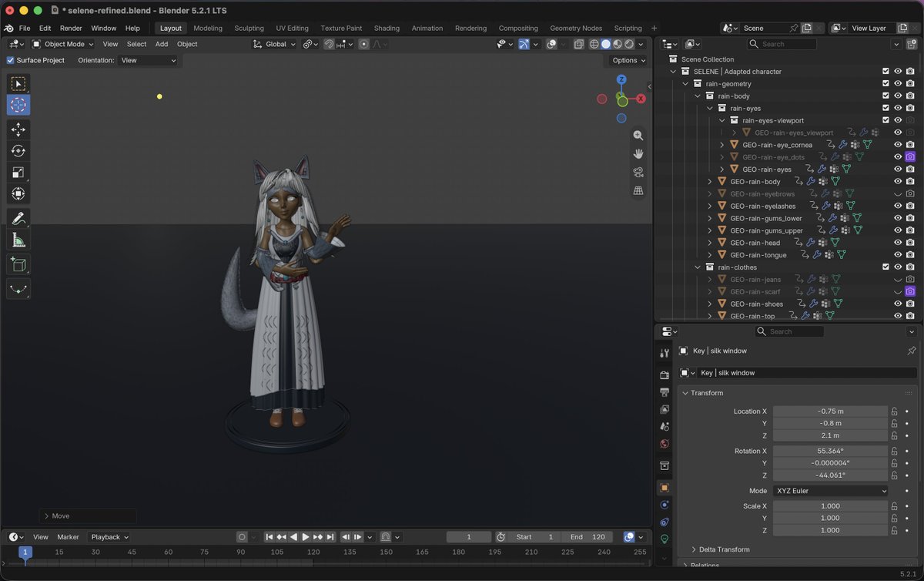The image size is (924, 581).
Task: Select the Cursor tool in the toolbar
Action: pyautogui.click(x=18, y=105)
